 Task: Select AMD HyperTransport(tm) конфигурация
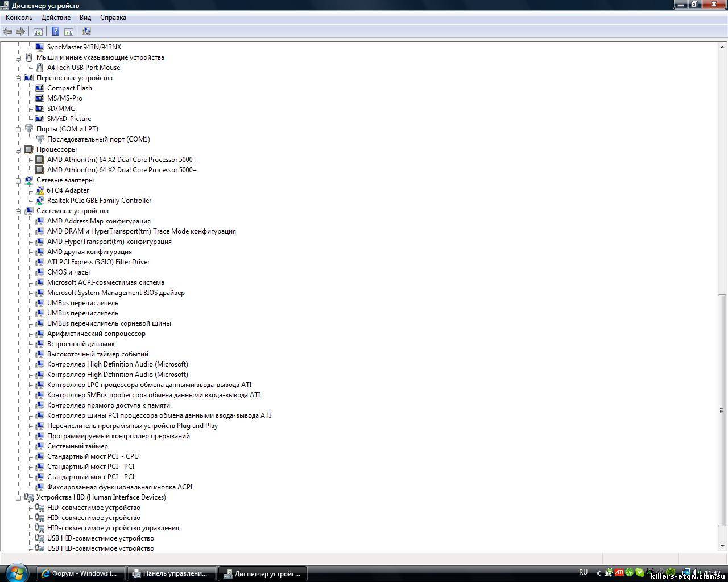(109, 242)
